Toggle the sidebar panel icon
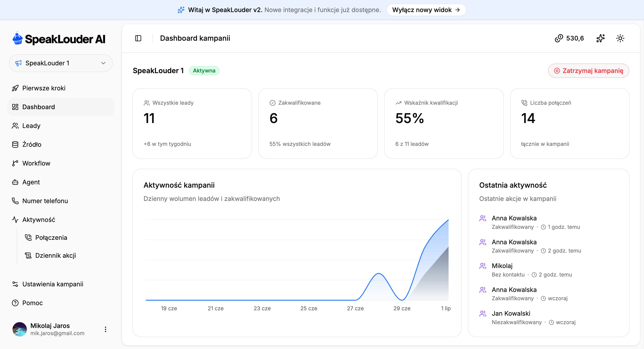 coord(138,38)
